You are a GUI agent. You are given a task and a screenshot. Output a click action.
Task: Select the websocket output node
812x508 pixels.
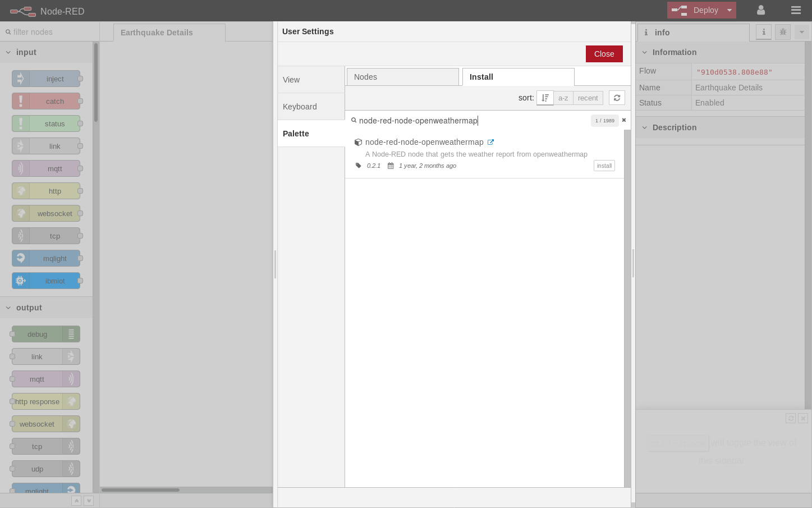(46, 424)
